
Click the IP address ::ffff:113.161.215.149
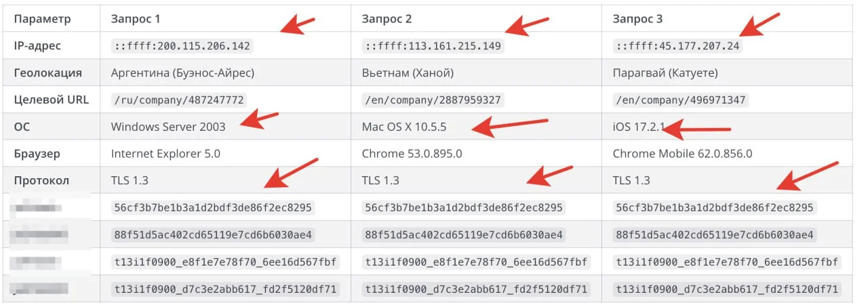[x=432, y=46]
